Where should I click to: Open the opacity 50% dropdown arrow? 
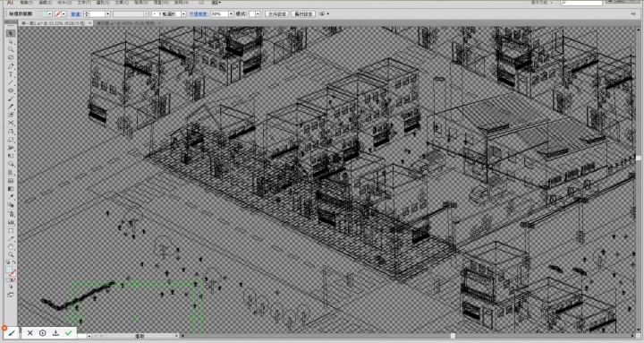tap(232, 14)
